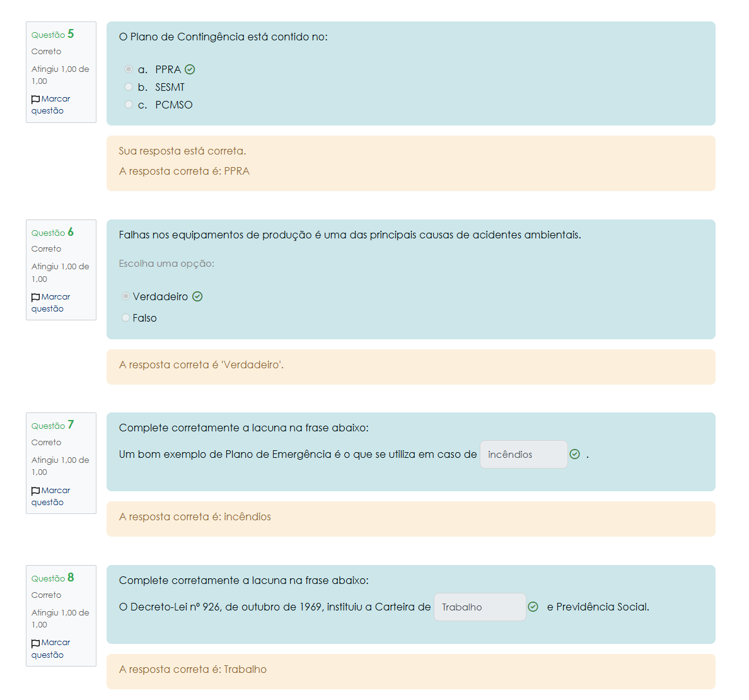
Task: Click the checkmark icon after Trabalho field
Action: [x=533, y=607]
